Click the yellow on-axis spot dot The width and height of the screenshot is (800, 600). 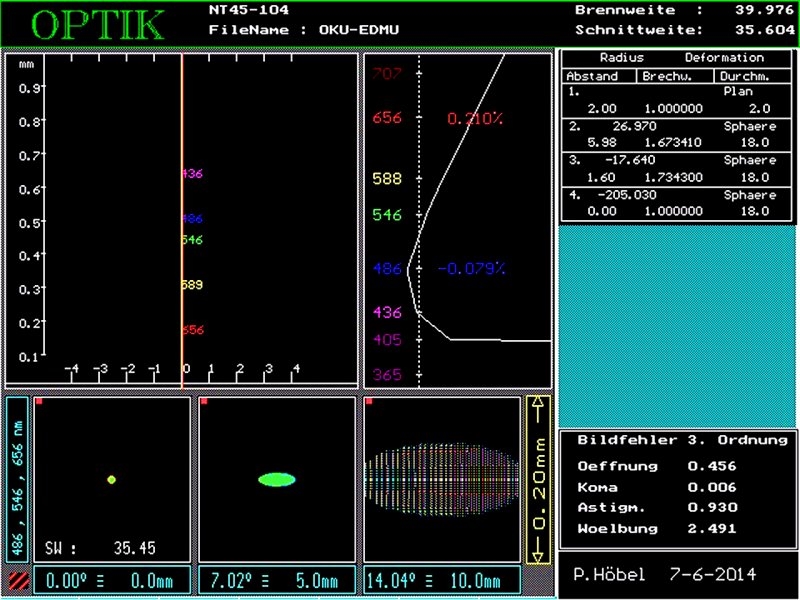pos(112,480)
